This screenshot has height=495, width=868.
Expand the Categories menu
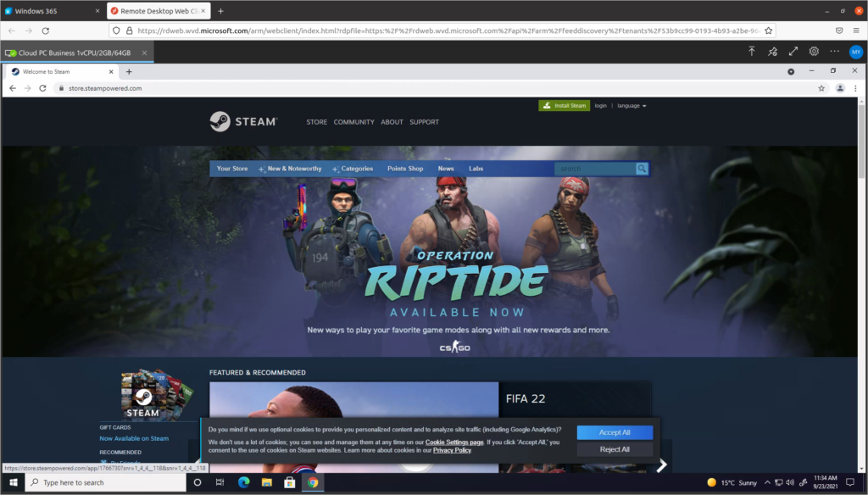(x=353, y=169)
